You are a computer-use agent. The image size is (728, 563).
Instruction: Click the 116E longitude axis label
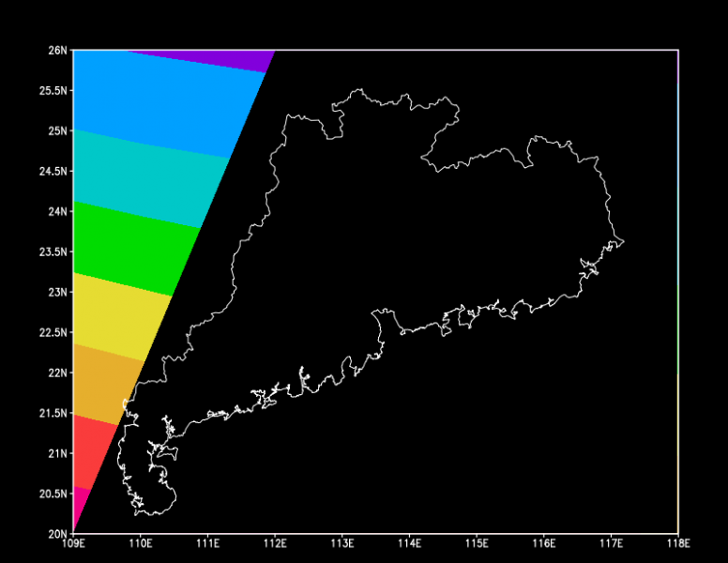coord(543,543)
